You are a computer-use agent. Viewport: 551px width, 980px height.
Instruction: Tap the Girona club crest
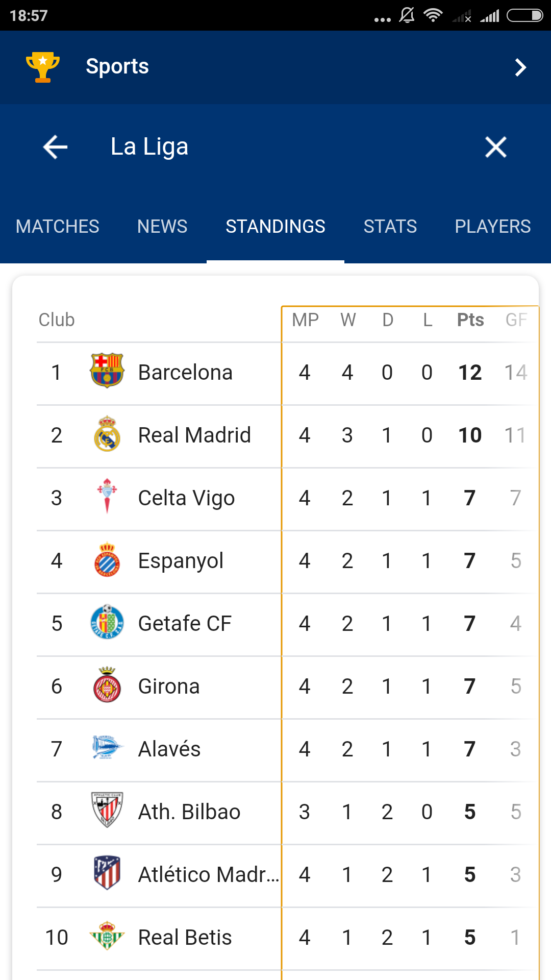pyautogui.click(x=107, y=685)
